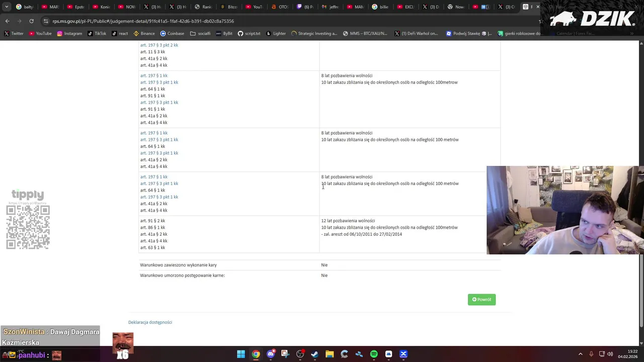Open the volume tray control
This screenshot has height=362, width=644.
click(x=610, y=354)
